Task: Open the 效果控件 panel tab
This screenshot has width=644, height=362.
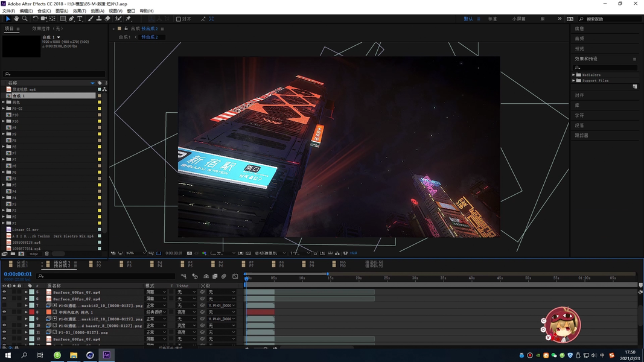Action: (48, 29)
